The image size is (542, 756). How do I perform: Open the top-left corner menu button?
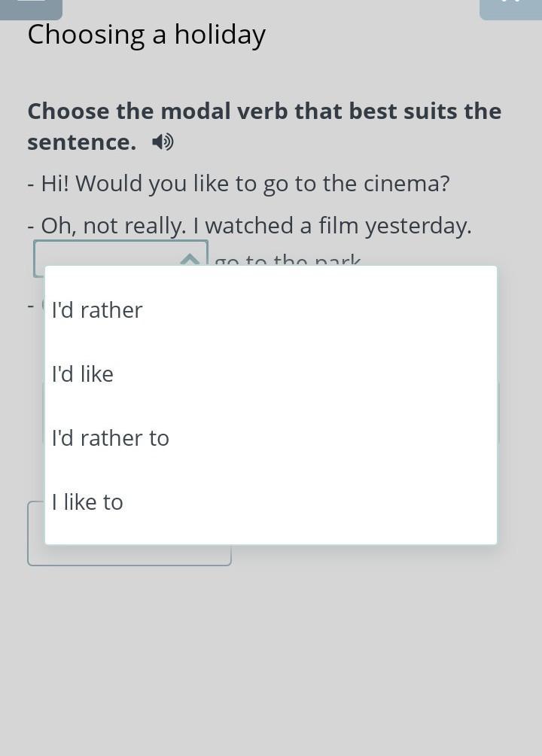point(31,9)
